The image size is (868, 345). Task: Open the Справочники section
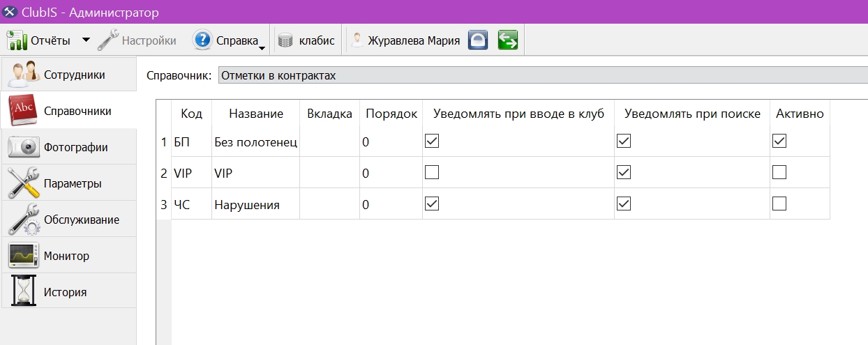pyautogui.click(x=68, y=111)
